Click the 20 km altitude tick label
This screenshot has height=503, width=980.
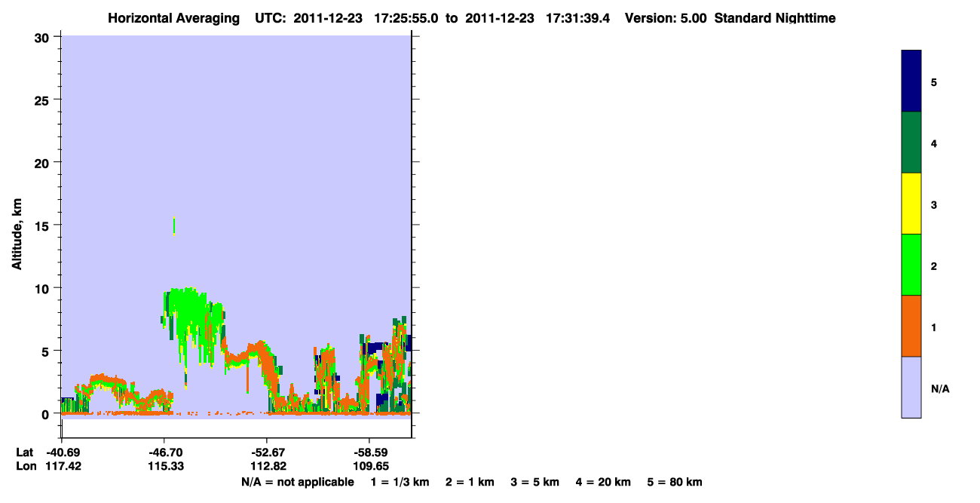pos(44,162)
